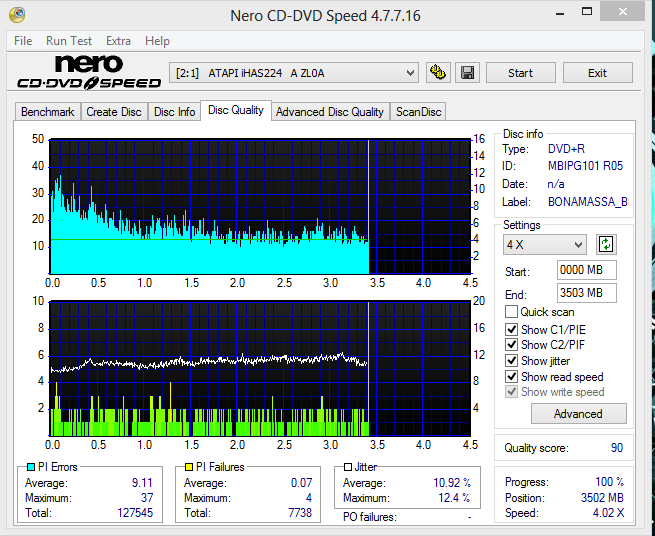Viewport: 655px width, 536px height.
Task: Click the green refresh speed icon
Action: 606,244
